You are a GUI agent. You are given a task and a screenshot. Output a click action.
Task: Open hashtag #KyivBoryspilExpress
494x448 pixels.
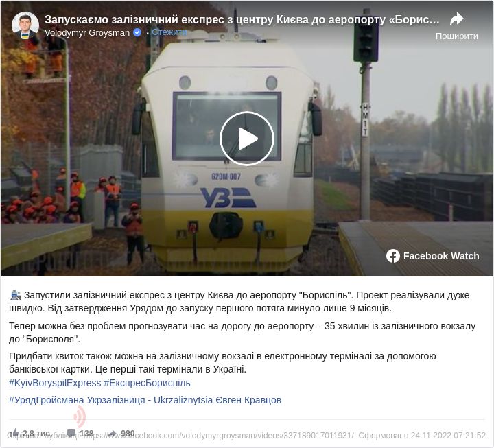[55, 383]
